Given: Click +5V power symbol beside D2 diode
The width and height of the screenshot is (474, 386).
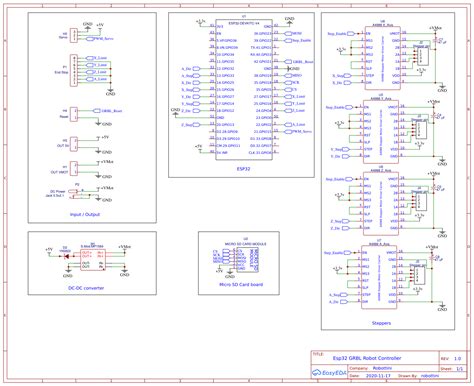Looking at the screenshot, I should (x=49, y=251).
